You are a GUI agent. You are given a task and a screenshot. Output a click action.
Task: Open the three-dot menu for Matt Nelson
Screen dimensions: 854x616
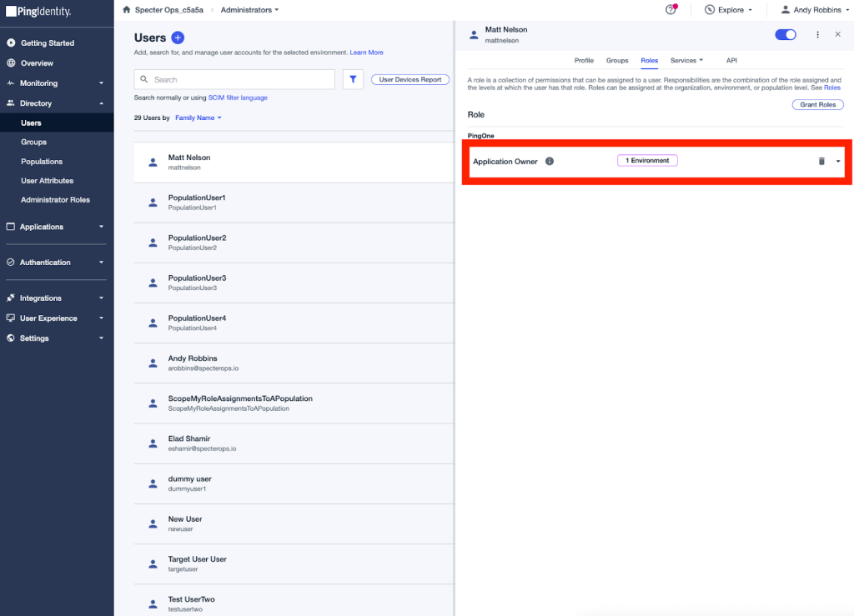point(817,34)
